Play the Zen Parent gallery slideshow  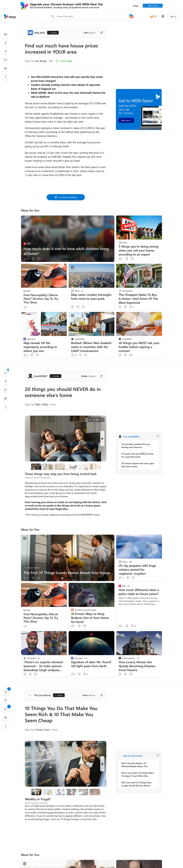(x=89, y=745)
